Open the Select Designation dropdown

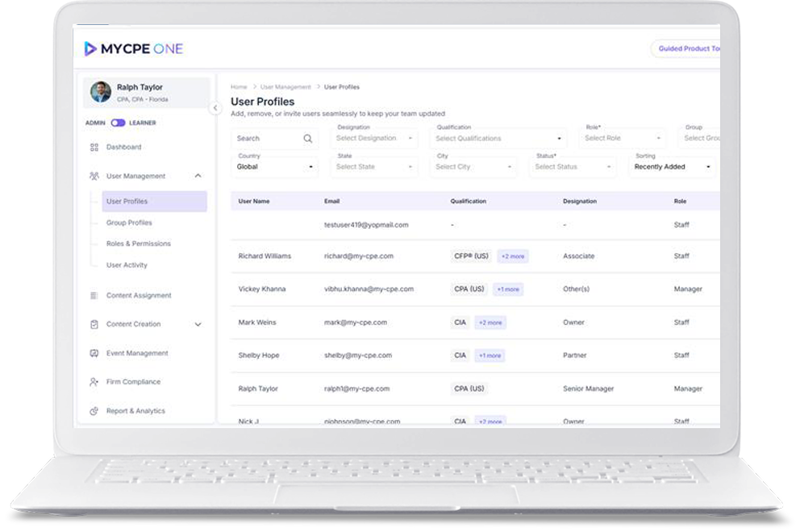[x=374, y=138]
